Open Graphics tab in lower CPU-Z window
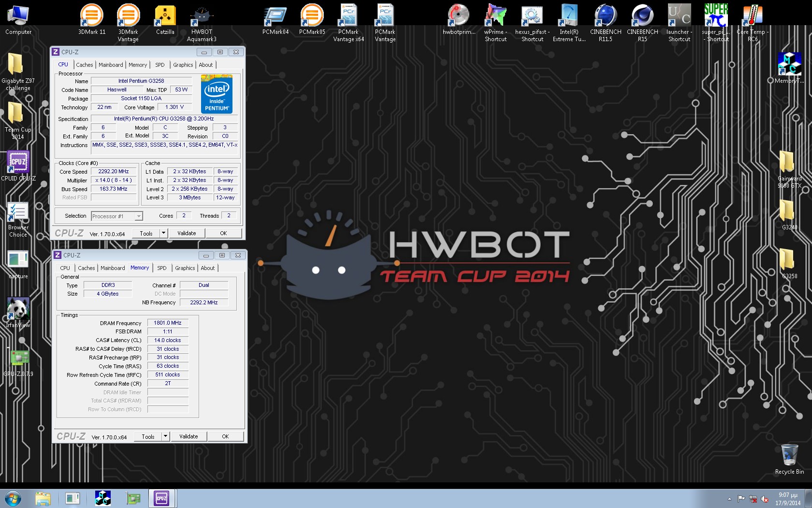This screenshot has height=508, width=812. pos(185,268)
